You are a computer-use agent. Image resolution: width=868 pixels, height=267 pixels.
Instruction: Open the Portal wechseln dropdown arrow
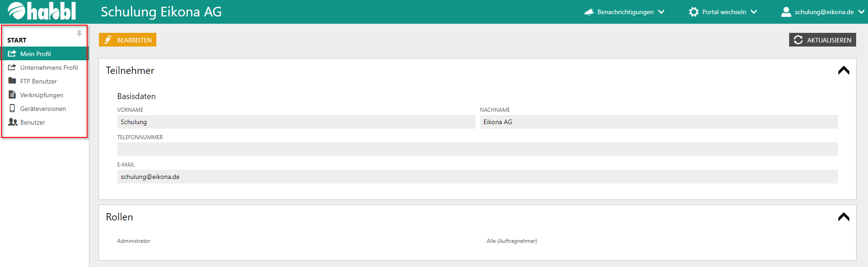coord(754,12)
